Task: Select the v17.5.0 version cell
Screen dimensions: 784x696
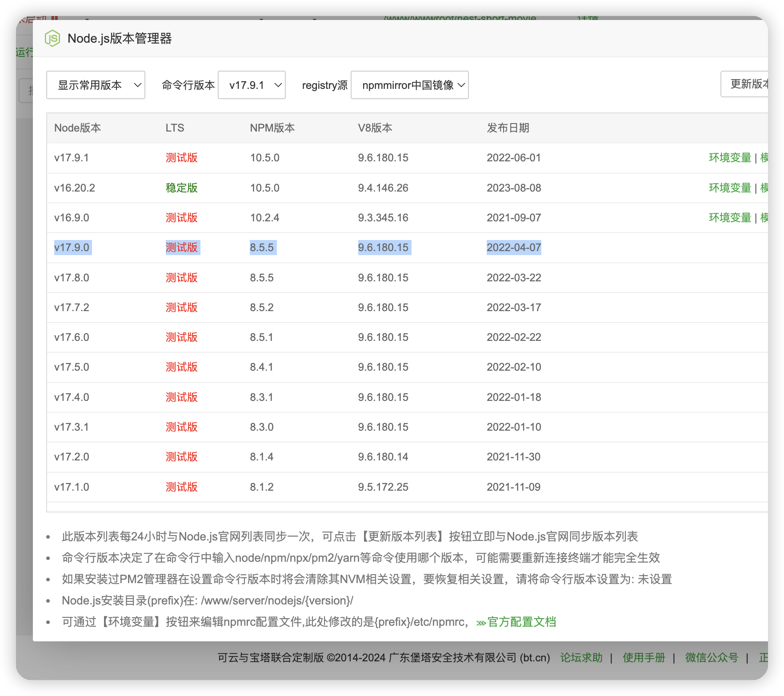Action: click(x=72, y=367)
